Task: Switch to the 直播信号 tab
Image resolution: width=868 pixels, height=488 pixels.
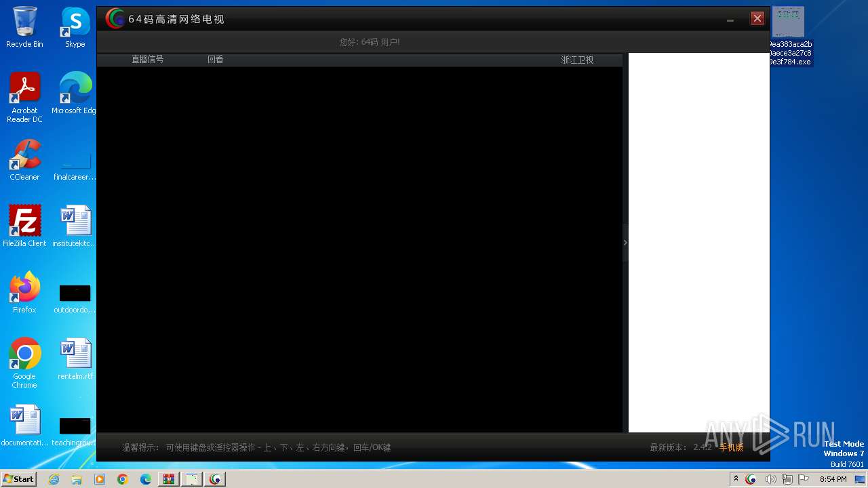Action: coord(147,60)
